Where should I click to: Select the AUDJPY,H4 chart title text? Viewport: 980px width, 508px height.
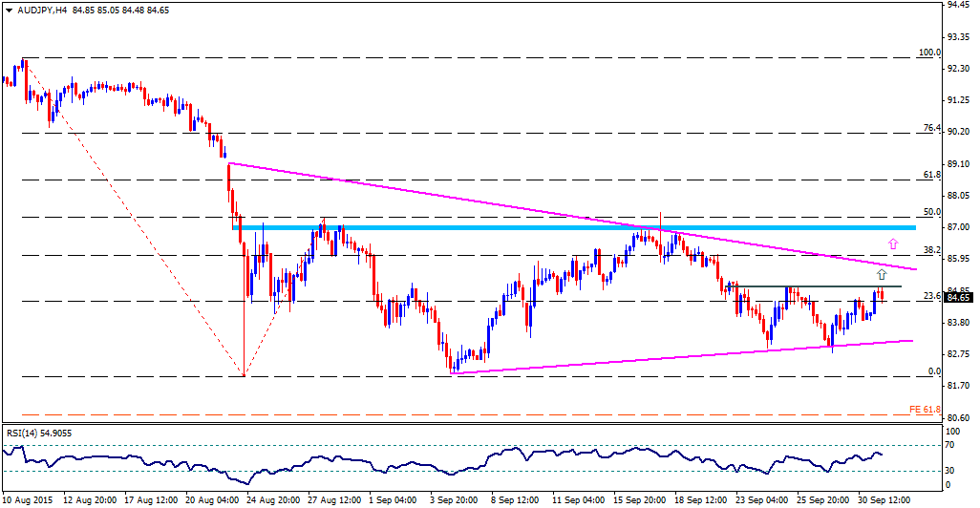click(x=41, y=10)
